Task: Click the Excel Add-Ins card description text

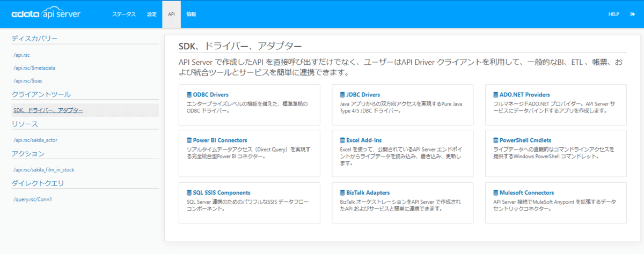Action: coord(401,156)
